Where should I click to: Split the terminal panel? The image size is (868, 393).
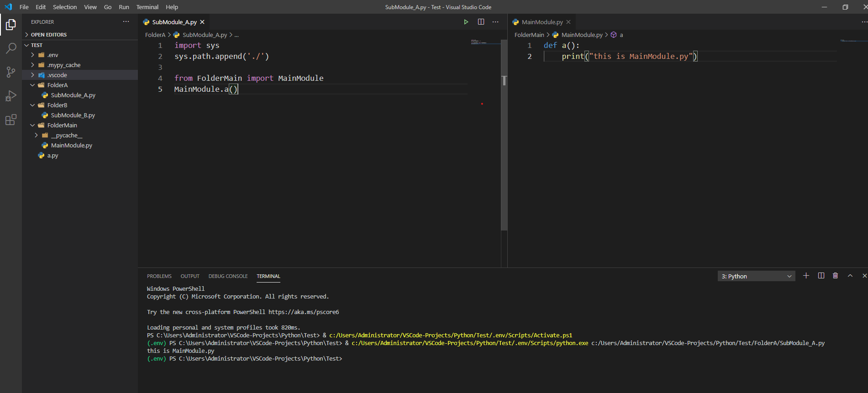click(x=821, y=276)
